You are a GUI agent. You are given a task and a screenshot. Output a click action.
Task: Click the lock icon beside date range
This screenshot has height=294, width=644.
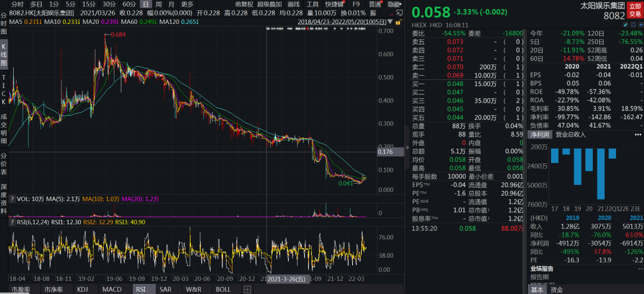398,22
